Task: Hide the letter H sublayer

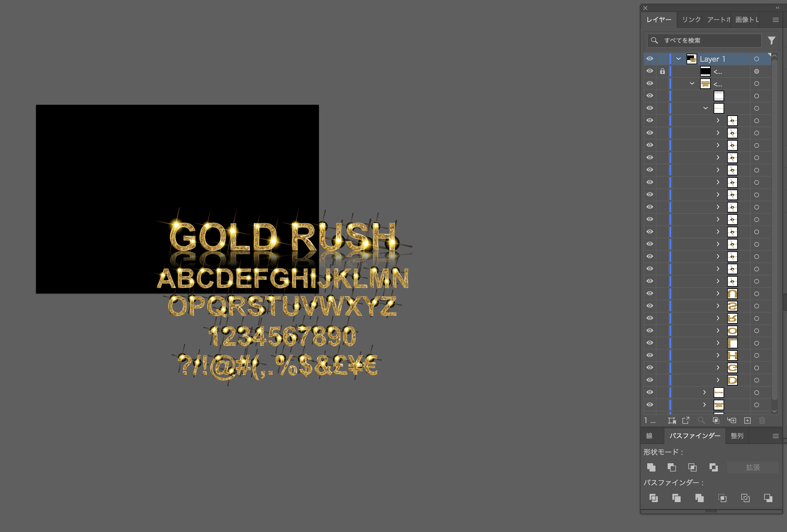Action: pos(650,355)
